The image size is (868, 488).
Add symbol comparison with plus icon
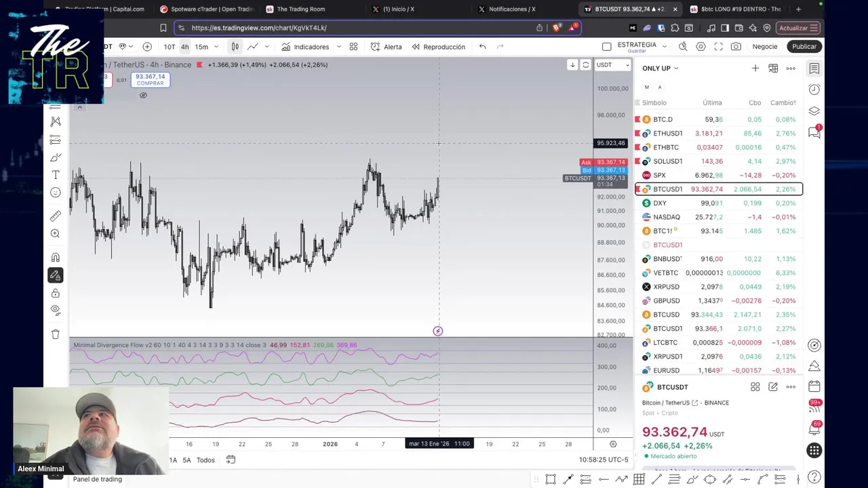coord(147,47)
